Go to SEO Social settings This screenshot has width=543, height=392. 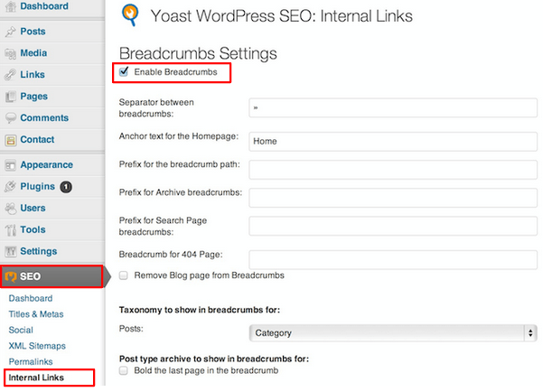coord(21,331)
